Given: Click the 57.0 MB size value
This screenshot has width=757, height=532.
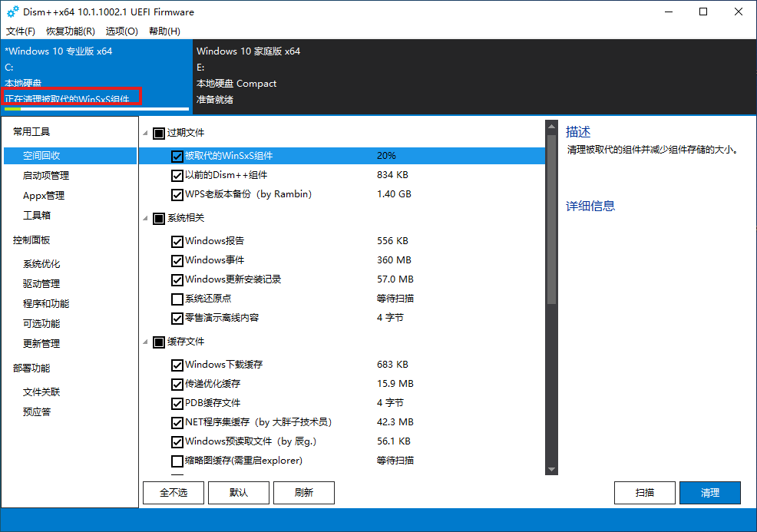Looking at the screenshot, I should [x=395, y=279].
